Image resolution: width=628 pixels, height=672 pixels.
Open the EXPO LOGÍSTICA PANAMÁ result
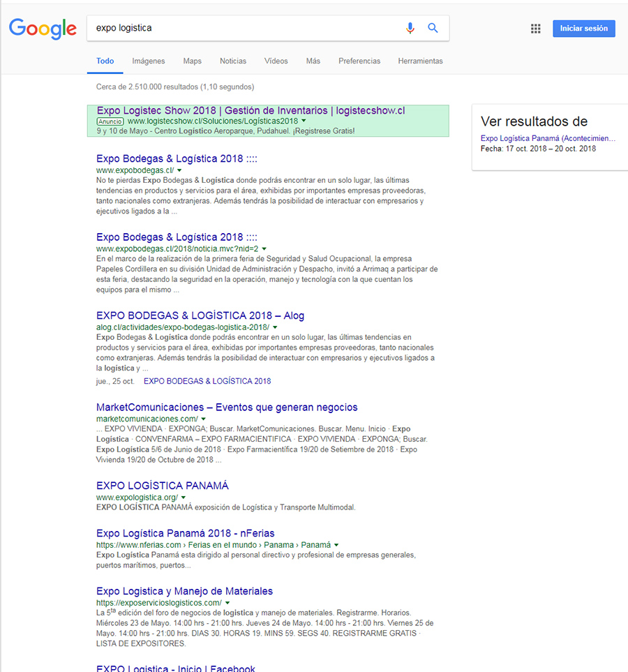tap(163, 486)
